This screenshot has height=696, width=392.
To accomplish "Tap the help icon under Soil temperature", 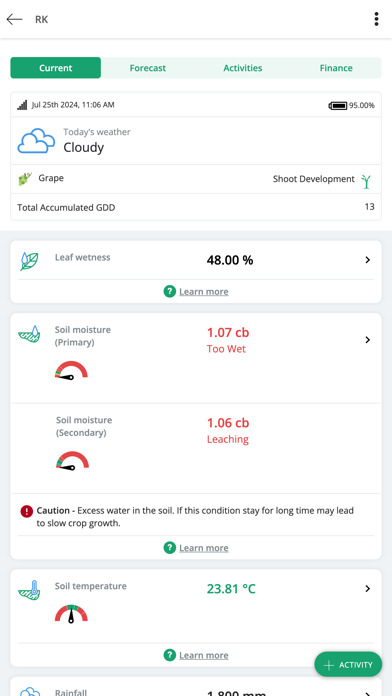I will [x=170, y=655].
